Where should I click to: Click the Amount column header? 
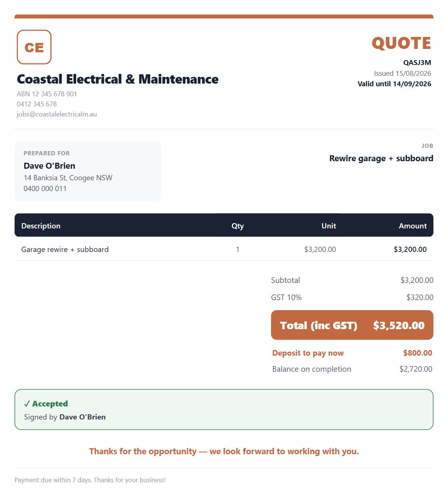click(x=413, y=226)
